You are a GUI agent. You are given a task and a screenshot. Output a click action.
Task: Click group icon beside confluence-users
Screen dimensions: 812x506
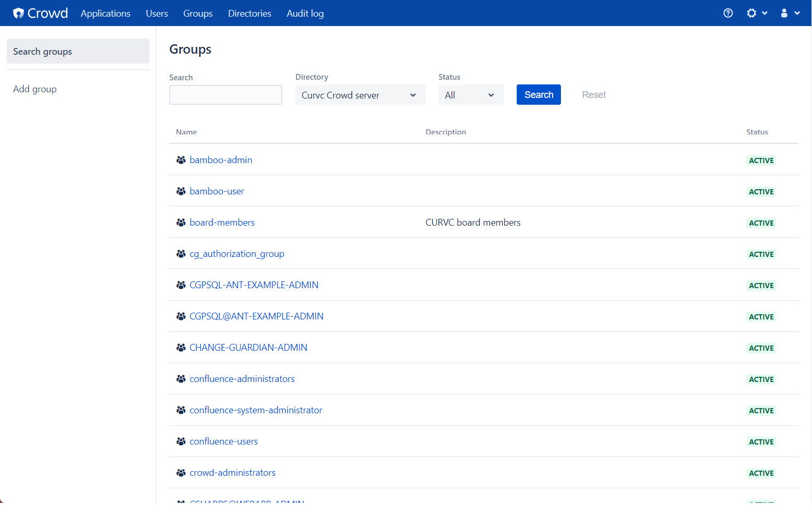181,441
